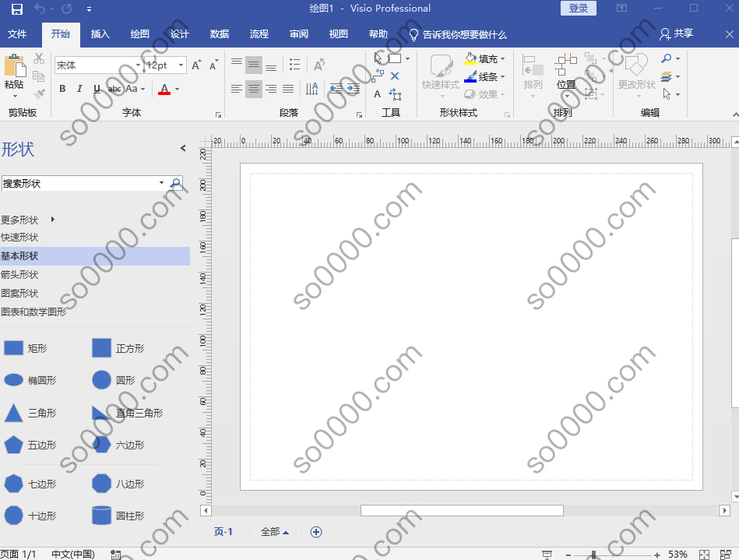Viewport: 739px width, 560px height.
Task: Click the text direction icon
Action: coord(311,89)
